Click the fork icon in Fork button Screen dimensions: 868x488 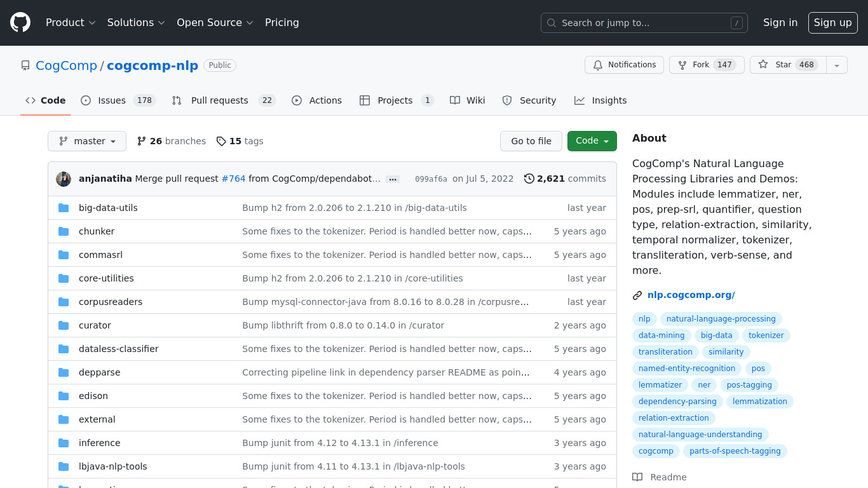point(682,65)
